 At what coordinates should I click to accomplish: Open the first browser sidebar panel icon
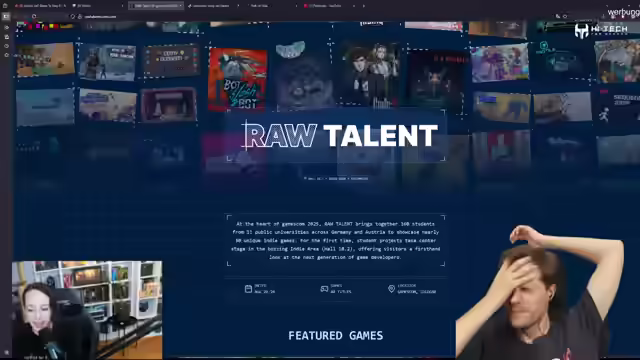click(x=6, y=27)
